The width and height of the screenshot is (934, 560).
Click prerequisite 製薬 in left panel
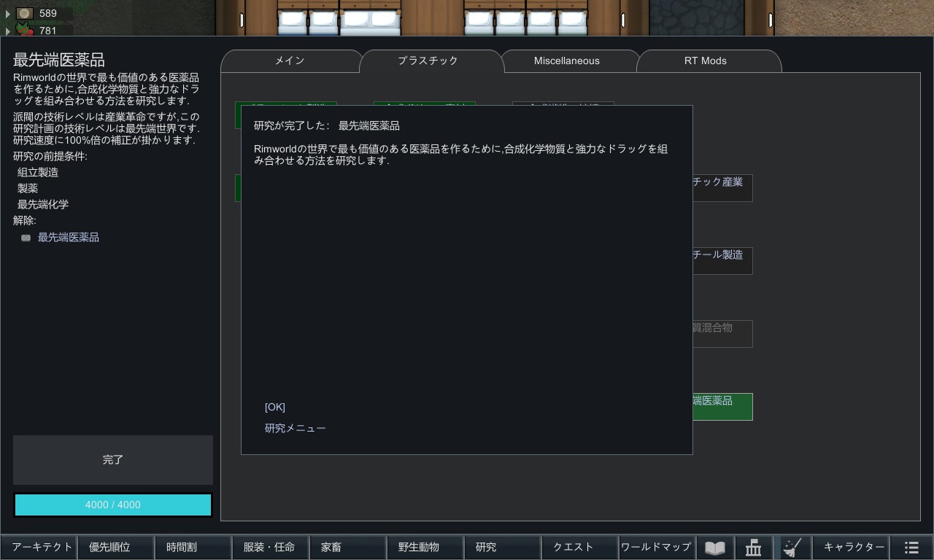[x=28, y=189]
